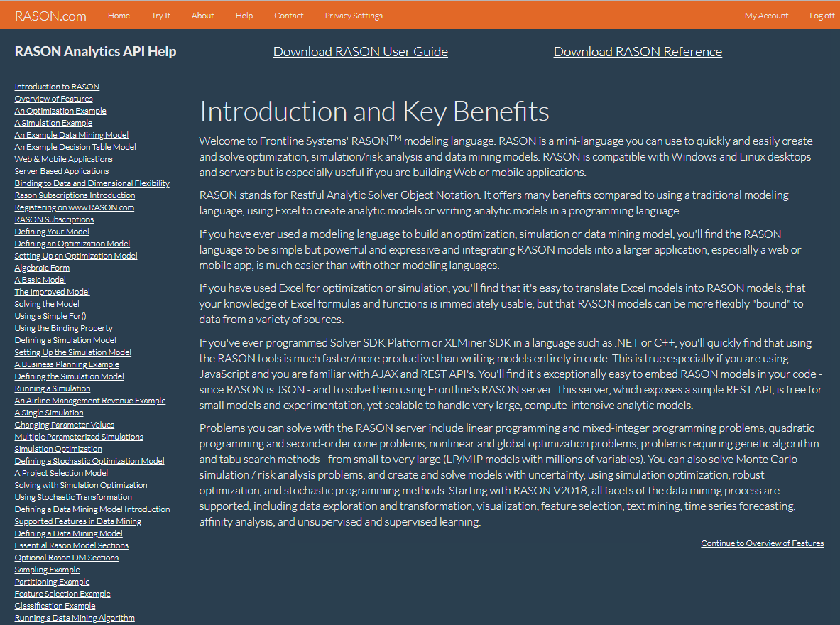Open An Optimization Example in the sidebar
This screenshot has height=625, width=840.
pyautogui.click(x=60, y=111)
